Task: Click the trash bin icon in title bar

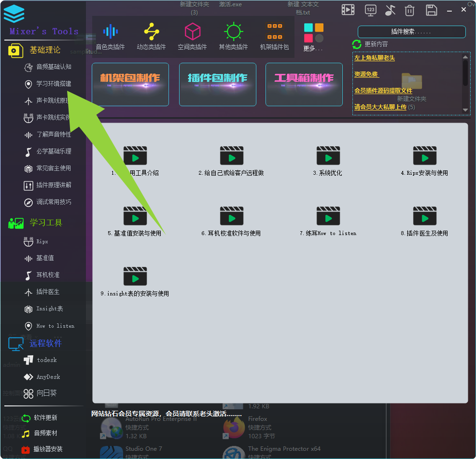Action: (x=409, y=11)
